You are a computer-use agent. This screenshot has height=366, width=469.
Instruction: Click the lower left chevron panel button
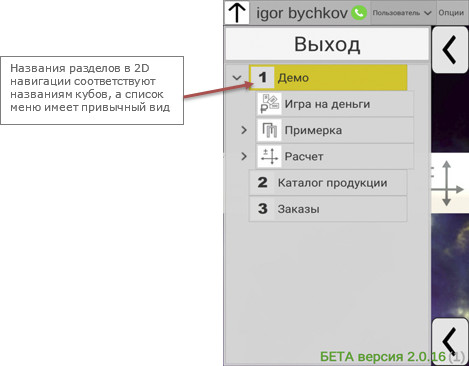(450, 341)
